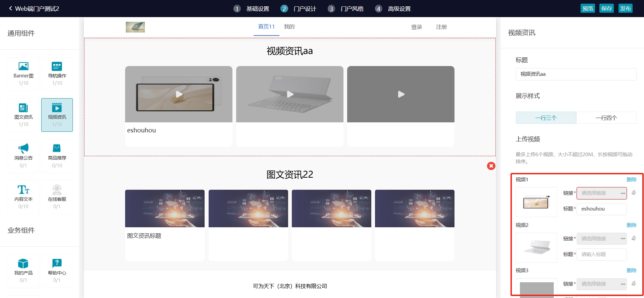The height and width of the screenshot is (298, 644).
Task: Click the 保存 button
Action: point(606,8)
